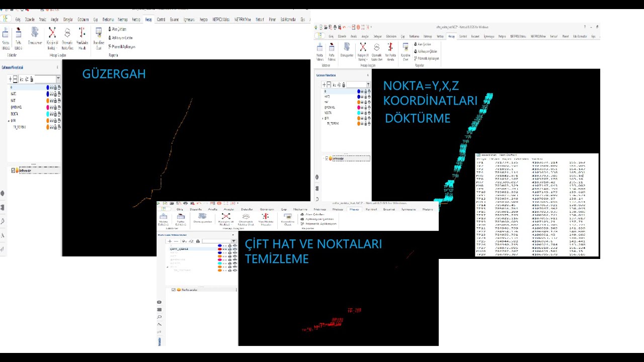Viewport: 644px width, 362px height.
Task: Open Pafta Editörü in the GÜZERGAH window
Action: point(19,38)
